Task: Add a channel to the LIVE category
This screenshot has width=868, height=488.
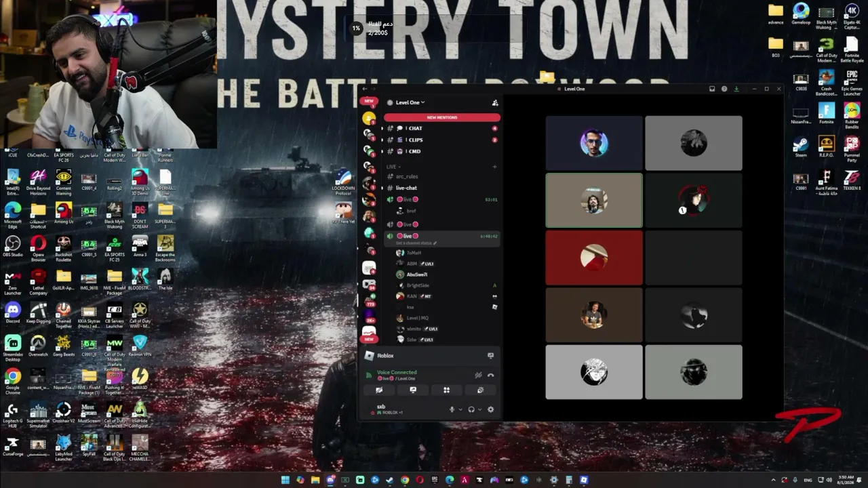Action: coord(494,166)
